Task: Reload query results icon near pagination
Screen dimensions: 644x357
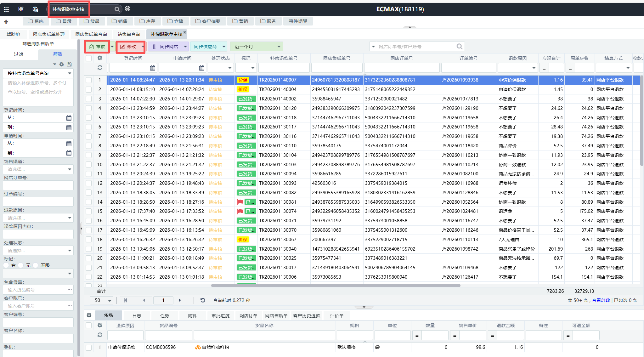Action: pyautogui.click(x=203, y=300)
